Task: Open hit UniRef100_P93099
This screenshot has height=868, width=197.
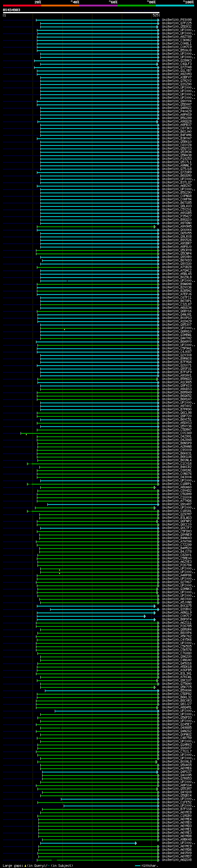Action: pos(176,20)
